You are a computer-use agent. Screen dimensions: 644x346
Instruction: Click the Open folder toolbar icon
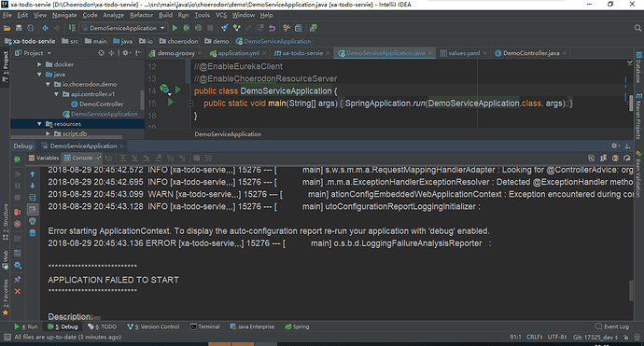(x=7, y=28)
